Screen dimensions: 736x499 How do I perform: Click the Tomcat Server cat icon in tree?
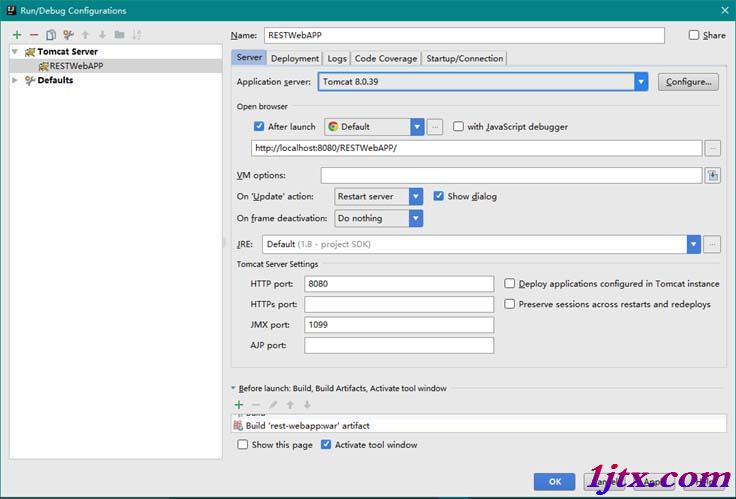[30, 52]
